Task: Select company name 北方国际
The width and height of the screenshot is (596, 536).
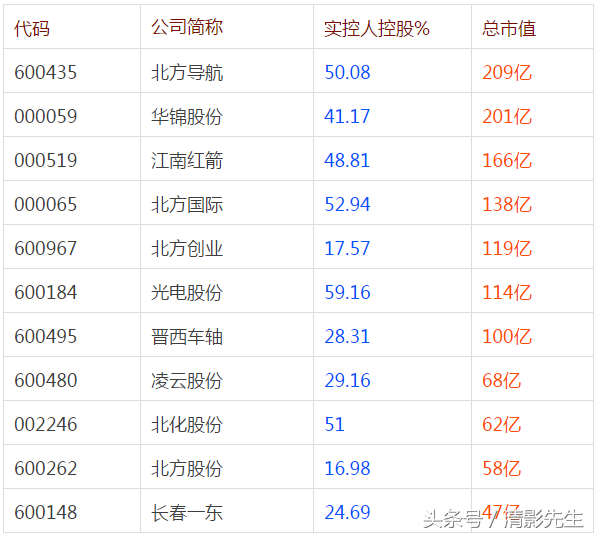Action: tap(187, 205)
